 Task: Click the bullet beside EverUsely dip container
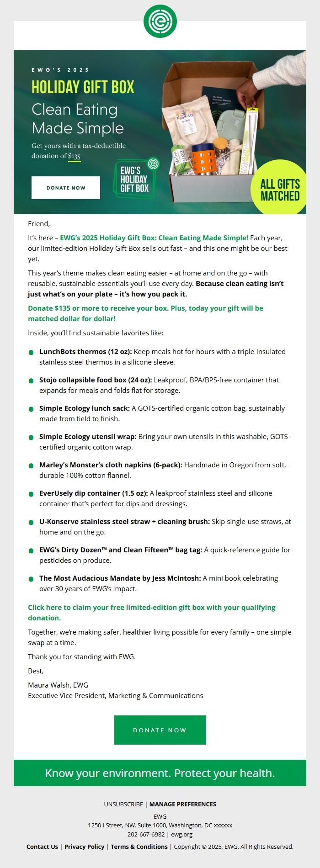31,493
